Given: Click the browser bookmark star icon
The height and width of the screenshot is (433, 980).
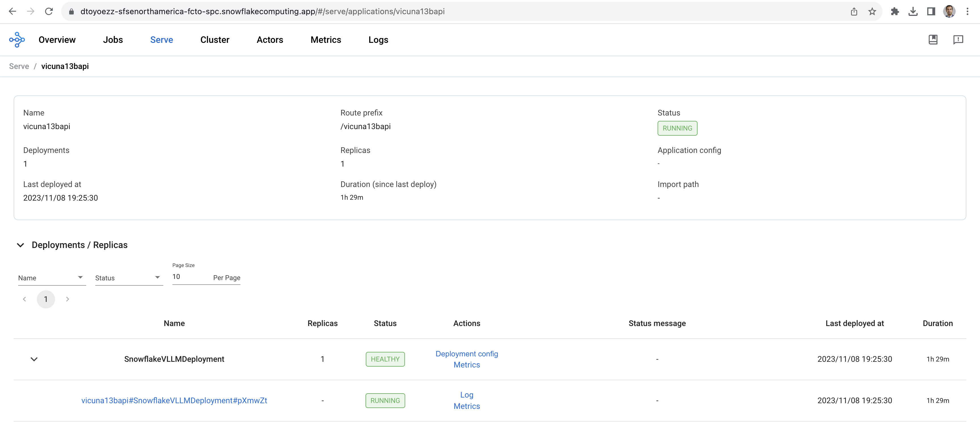Looking at the screenshot, I should point(873,11).
